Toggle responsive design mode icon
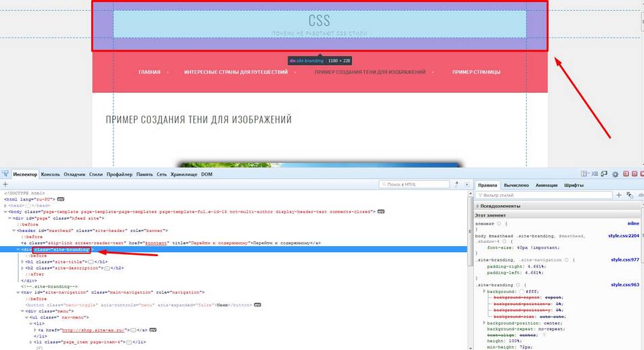 point(604,174)
